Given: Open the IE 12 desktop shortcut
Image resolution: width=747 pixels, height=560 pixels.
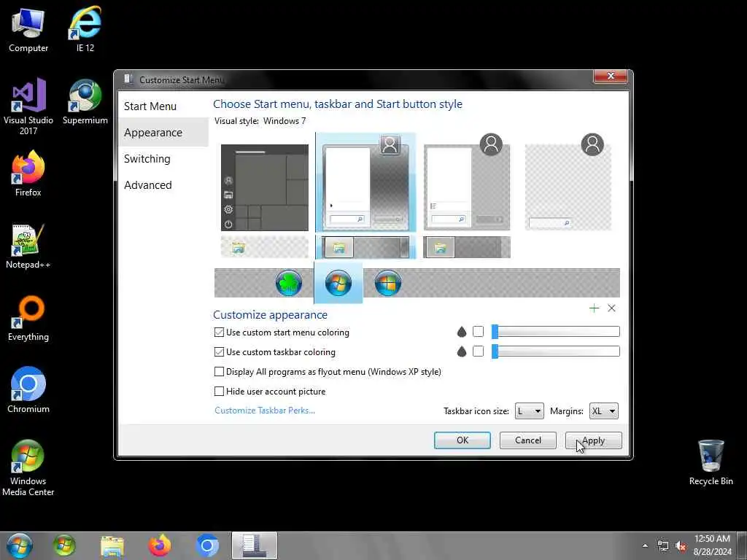Looking at the screenshot, I should click(x=85, y=30).
